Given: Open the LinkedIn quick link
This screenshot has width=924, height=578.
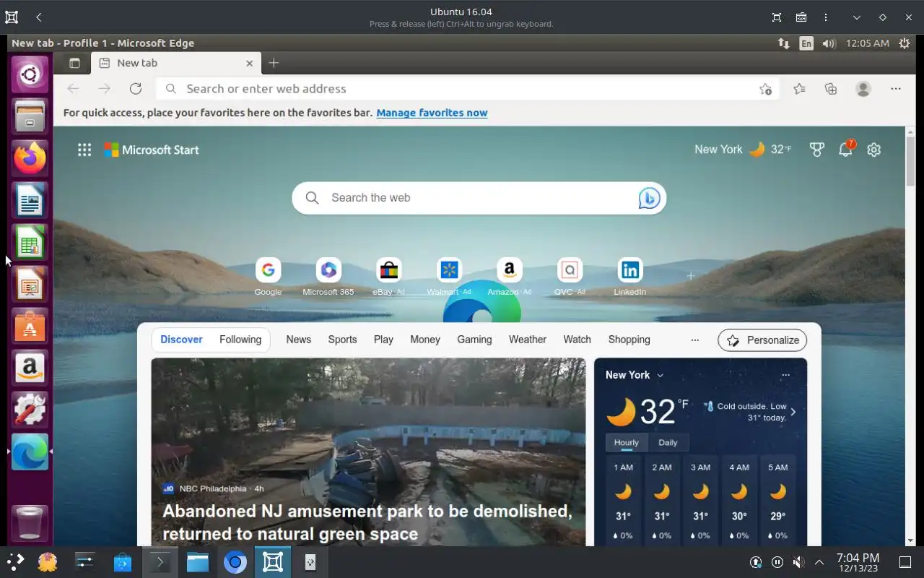Looking at the screenshot, I should [x=630, y=277].
